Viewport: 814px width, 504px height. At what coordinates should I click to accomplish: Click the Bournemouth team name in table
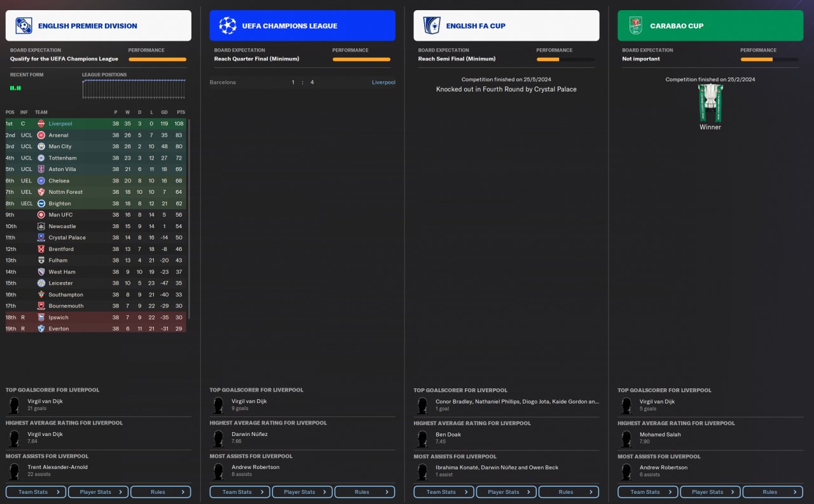(x=66, y=306)
